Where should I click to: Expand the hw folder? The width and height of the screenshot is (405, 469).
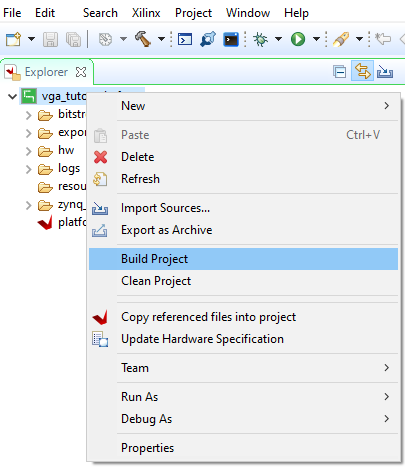tap(29, 151)
